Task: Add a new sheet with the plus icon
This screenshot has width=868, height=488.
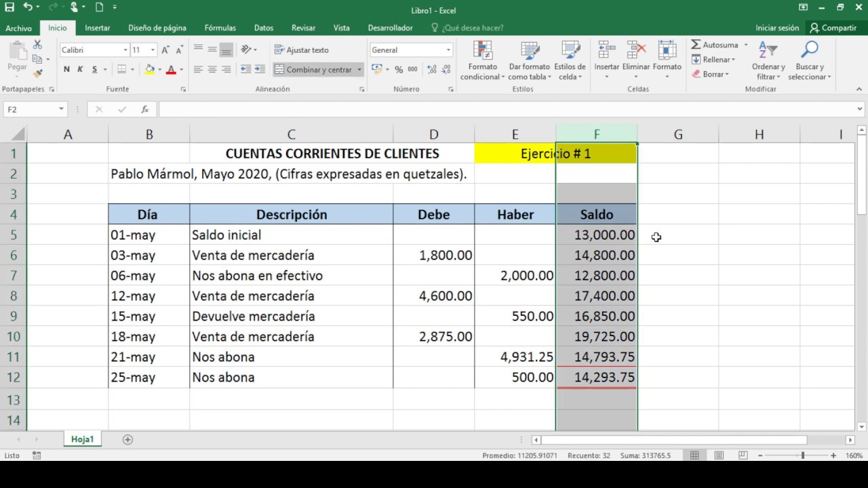Action: 127,439
